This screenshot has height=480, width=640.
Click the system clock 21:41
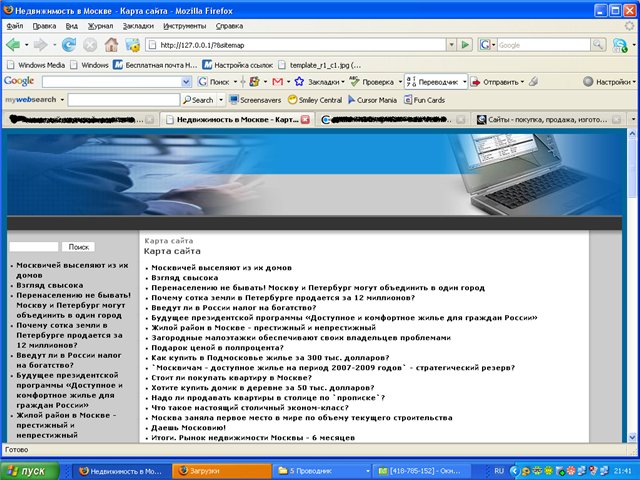[x=622, y=471]
